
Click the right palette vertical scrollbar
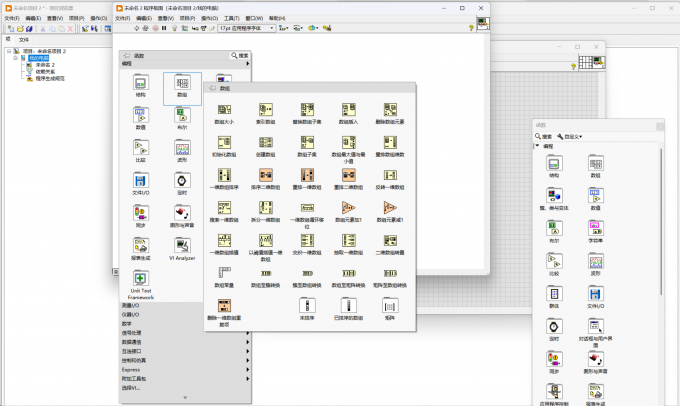coord(661,221)
